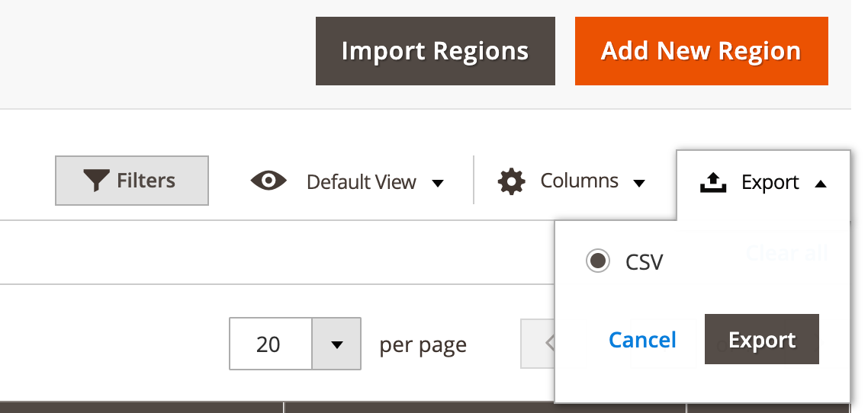Viewport: 868px width, 413px height.
Task: Click the Export toolbar label
Action: tap(770, 182)
